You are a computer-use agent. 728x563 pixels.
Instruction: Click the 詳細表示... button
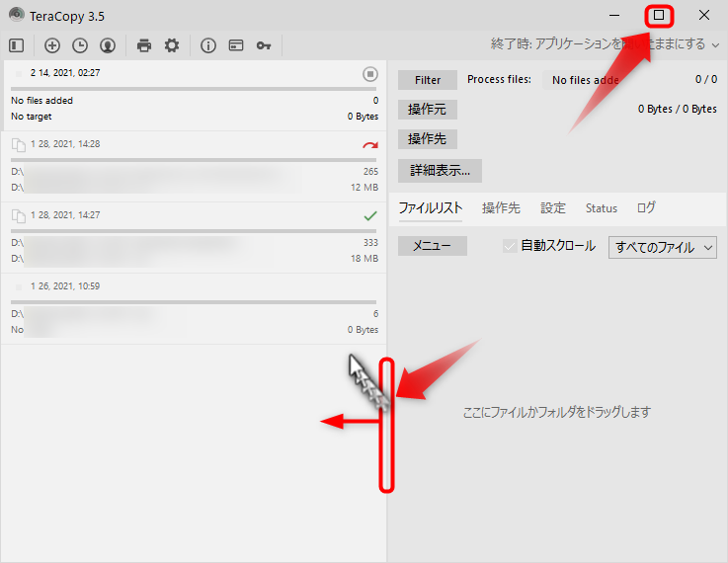pyautogui.click(x=440, y=171)
